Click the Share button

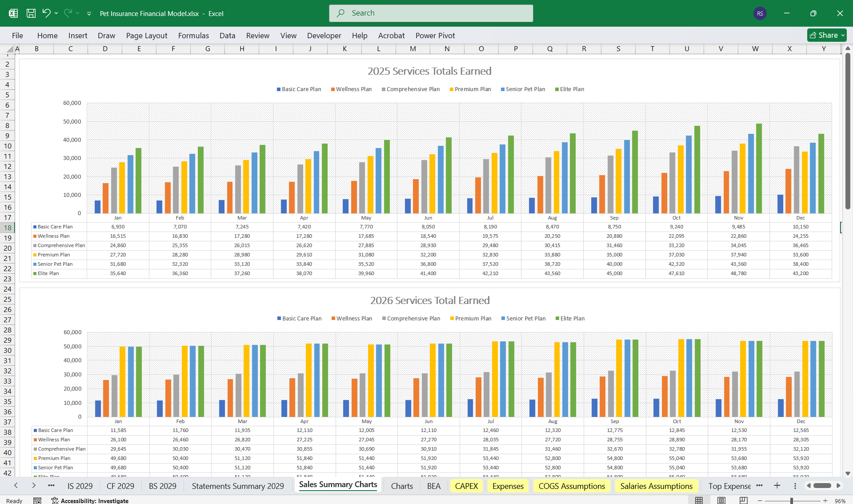pos(826,35)
